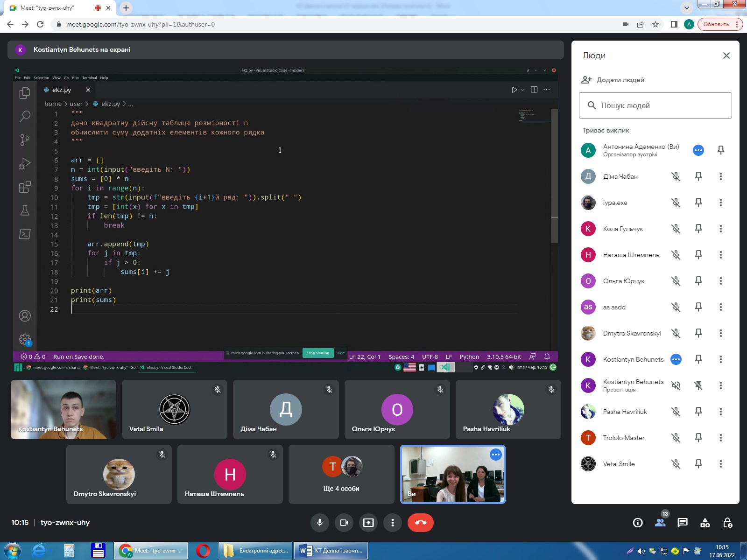
Task: Open more options for Ольга Юрчук
Action: click(721, 281)
